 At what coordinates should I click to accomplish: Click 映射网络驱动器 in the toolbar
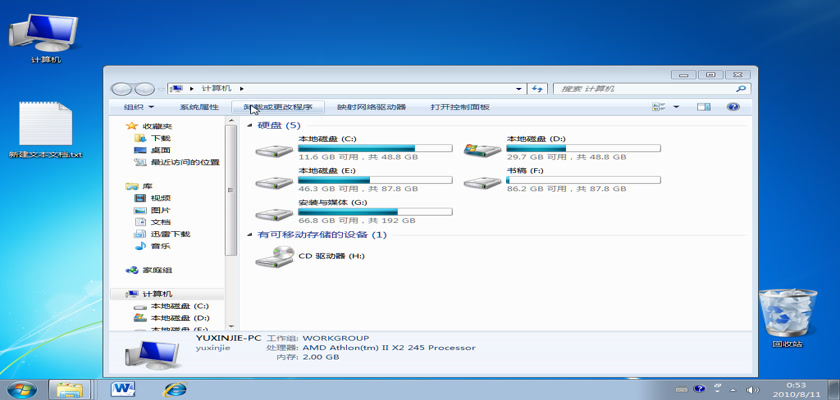[x=371, y=107]
